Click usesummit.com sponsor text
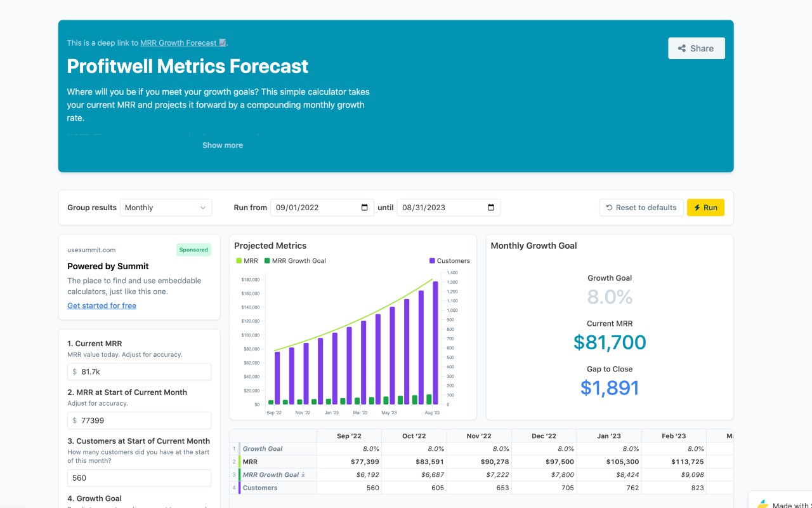The height and width of the screenshot is (508, 812). point(91,250)
